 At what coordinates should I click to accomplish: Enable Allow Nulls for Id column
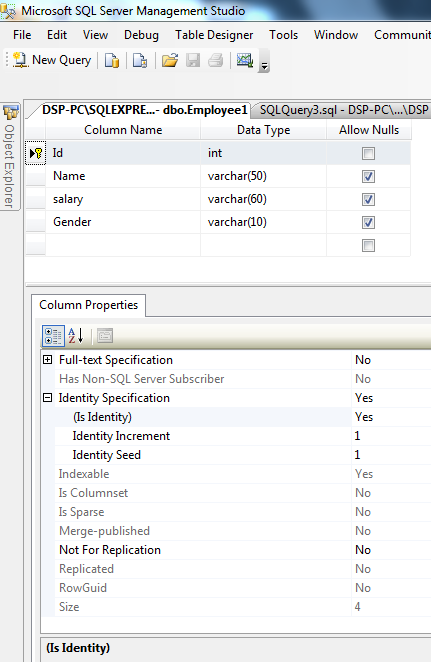point(368,154)
